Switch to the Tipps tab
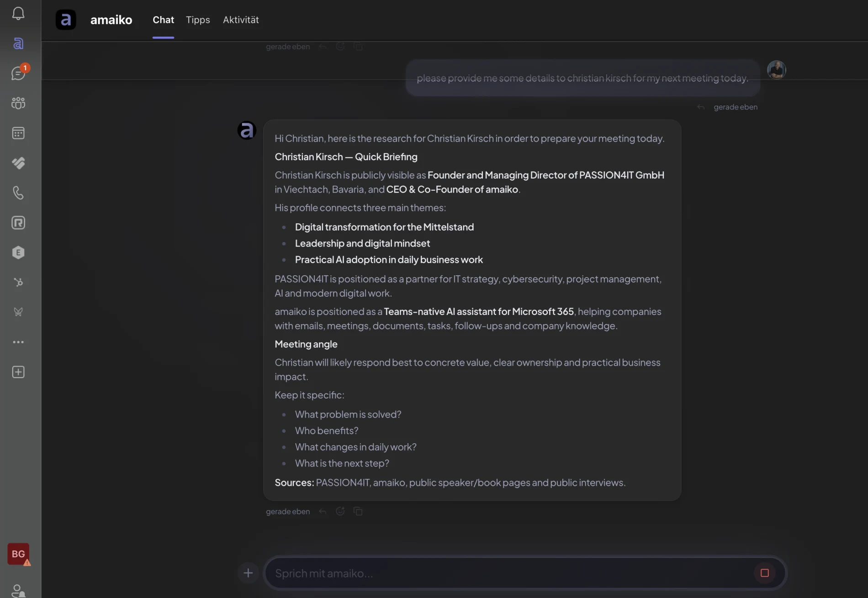 click(198, 20)
